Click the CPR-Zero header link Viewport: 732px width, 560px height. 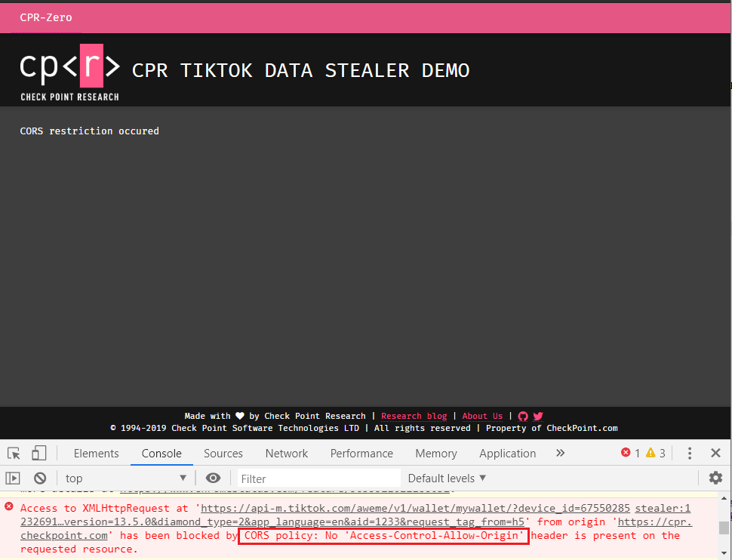(x=46, y=17)
